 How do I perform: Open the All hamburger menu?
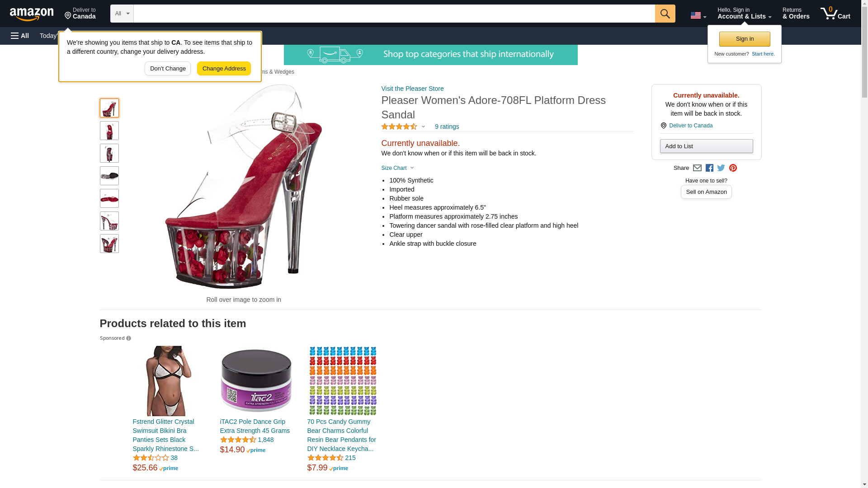click(20, 36)
